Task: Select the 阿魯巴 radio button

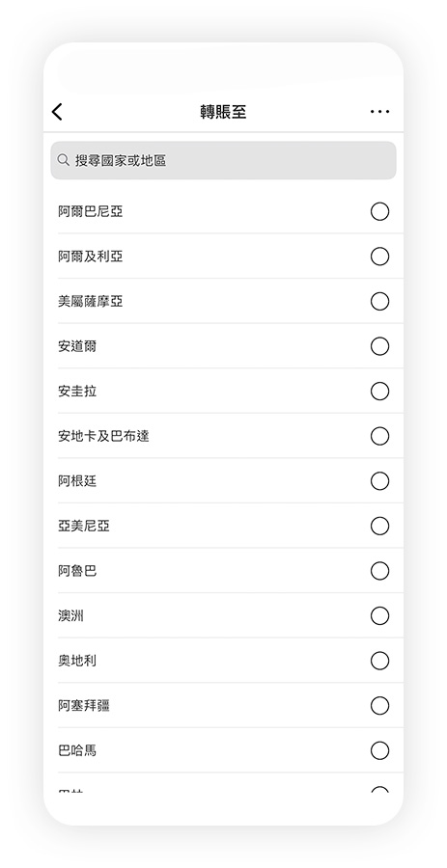Action: (x=379, y=571)
